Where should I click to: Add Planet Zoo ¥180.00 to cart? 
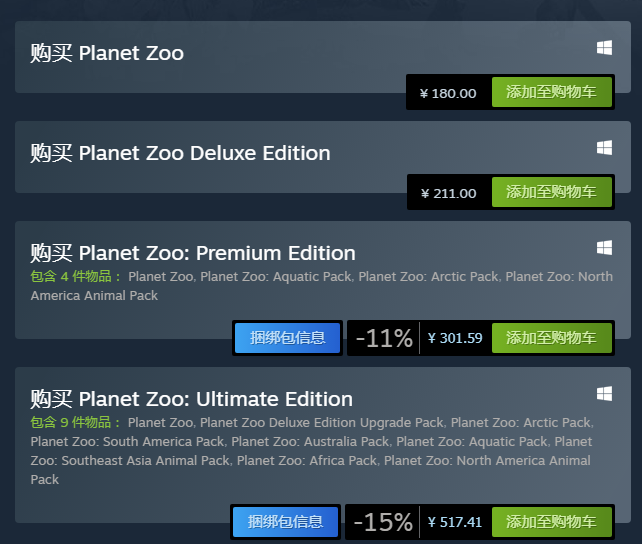(x=552, y=92)
